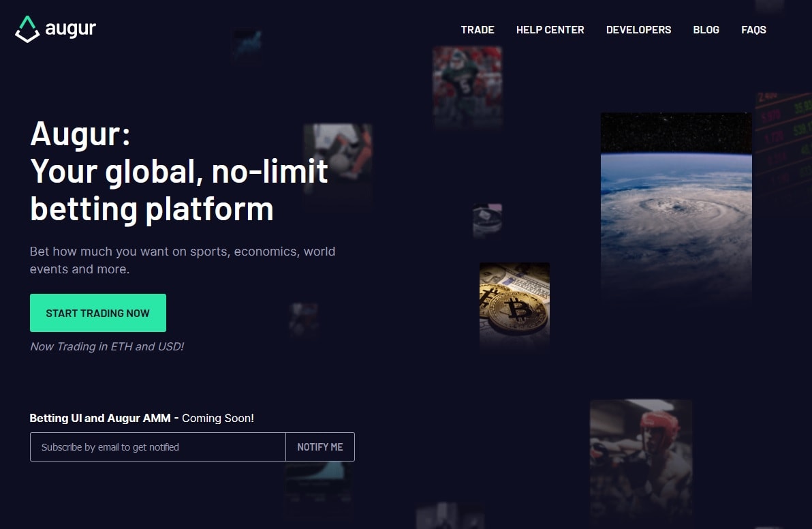Click the augur wordmark text

(70, 29)
